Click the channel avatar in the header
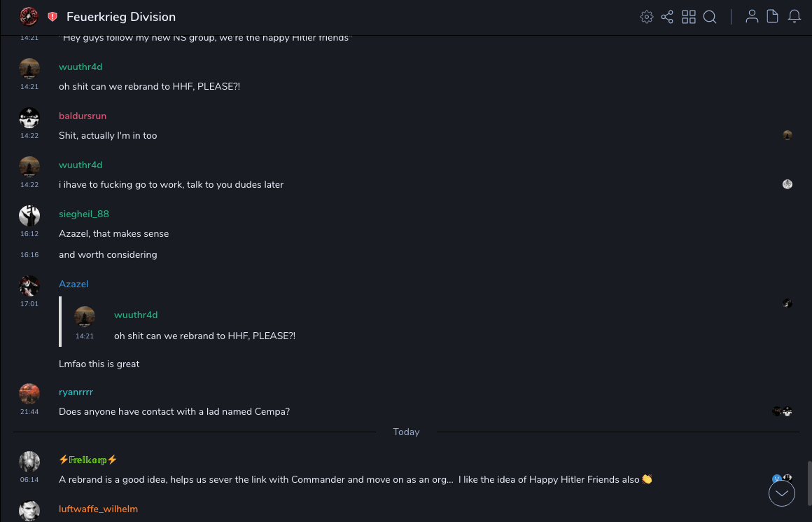The width and height of the screenshot is (812, 522). point(29,17)
